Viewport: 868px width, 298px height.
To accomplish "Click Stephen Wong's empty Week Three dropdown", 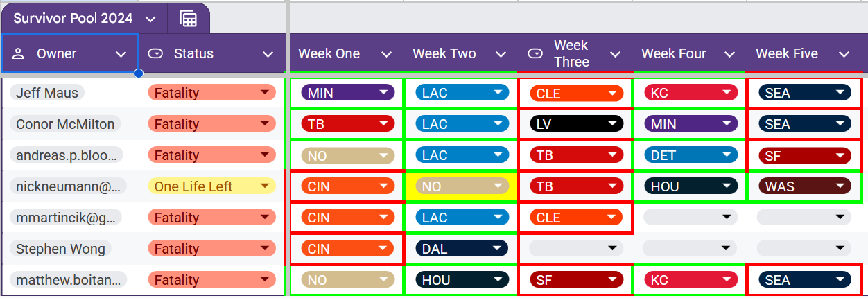I will pos(575,249).
